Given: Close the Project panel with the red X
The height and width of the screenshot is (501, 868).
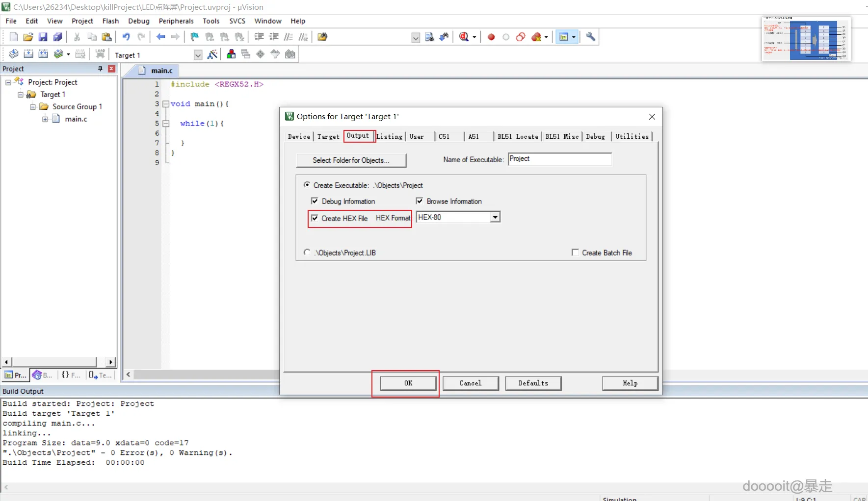Looking at the screenshot, I should pos(111,69).
